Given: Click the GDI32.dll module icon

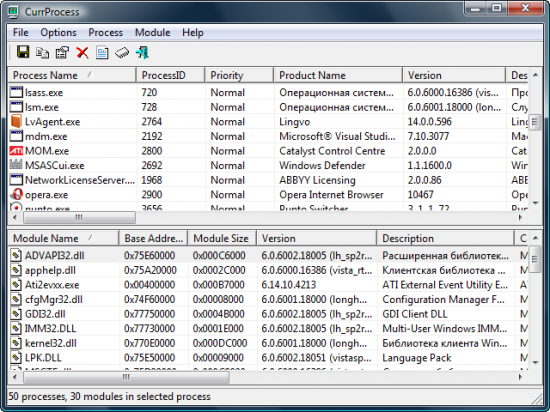Looking at the screenshot, I should click(x=16, y=314).
